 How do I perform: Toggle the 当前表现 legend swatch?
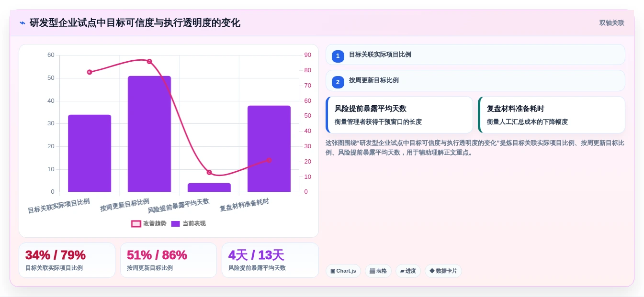tap(175, 224)
